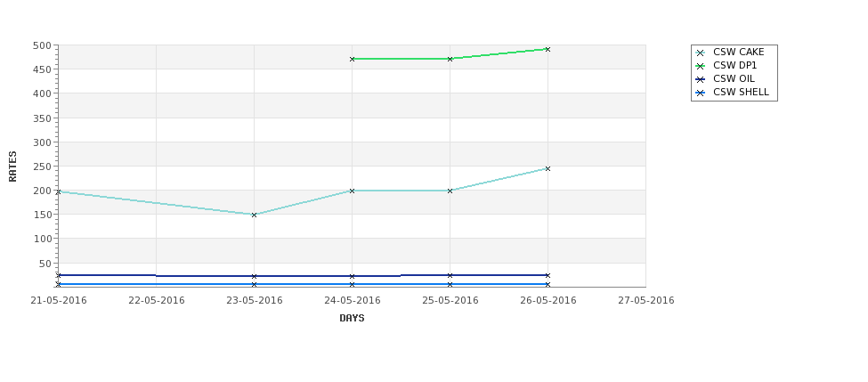Click CSW DP1 data point on 24-05-2016
Screen dimensions: 868x382
tap(352, 59)
